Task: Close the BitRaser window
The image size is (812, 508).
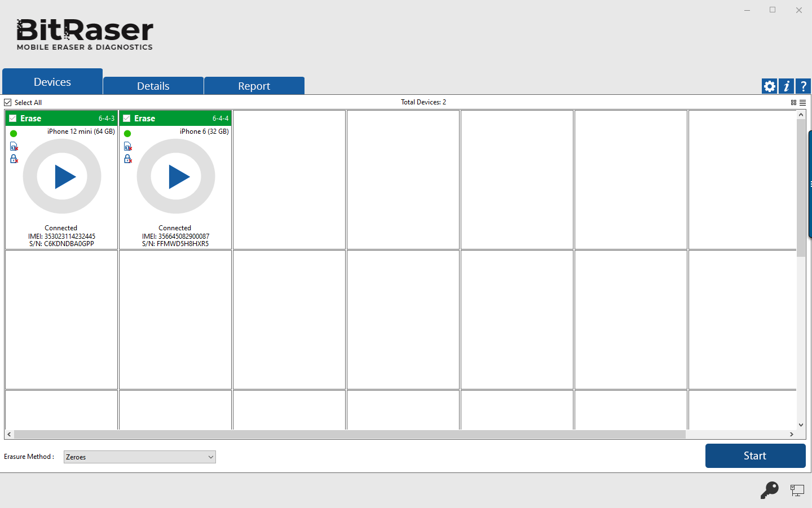Action: click(x=799, y=10)
